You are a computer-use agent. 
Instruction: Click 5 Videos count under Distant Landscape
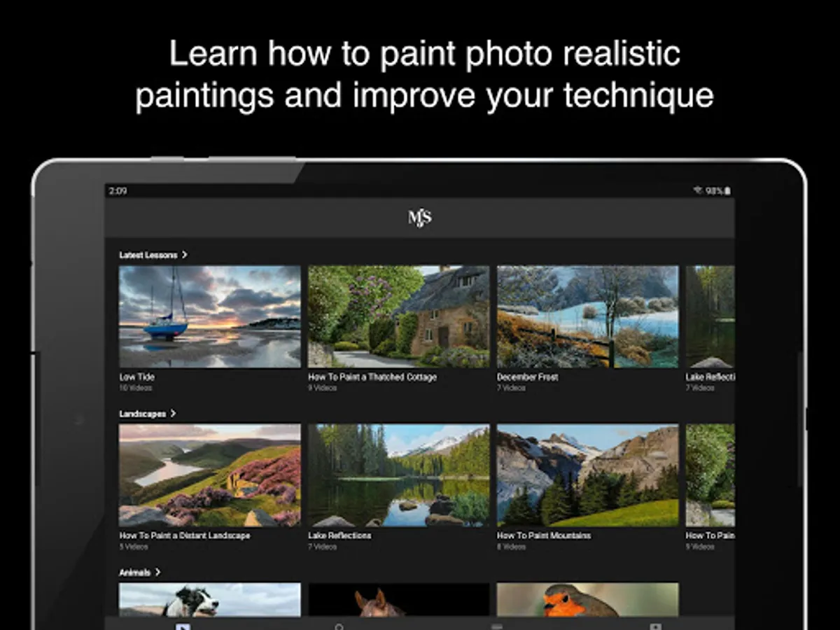tap(134, 547)
